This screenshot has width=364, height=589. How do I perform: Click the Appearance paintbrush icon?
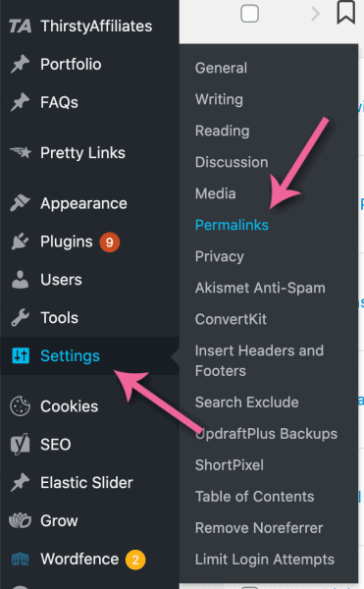pos(20,203)
